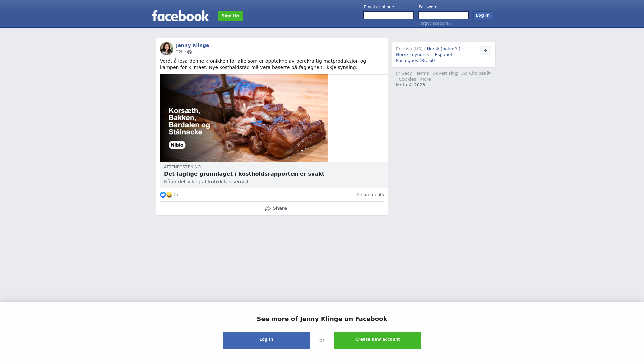Click the share arrow icon
The height and width of the screenshot is (362, 644).
tap(268, 208)
